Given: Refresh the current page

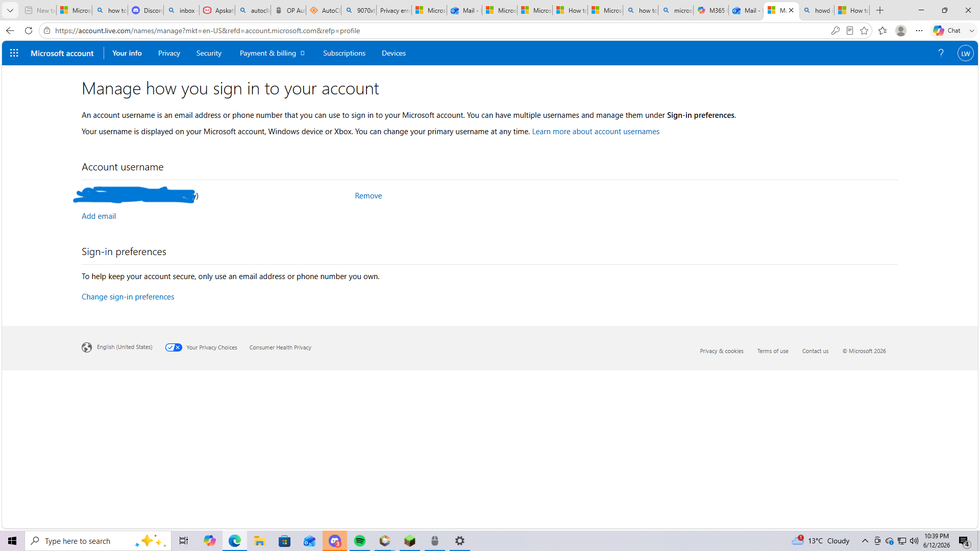Looking at the screenshot, I should coord(29,31).
